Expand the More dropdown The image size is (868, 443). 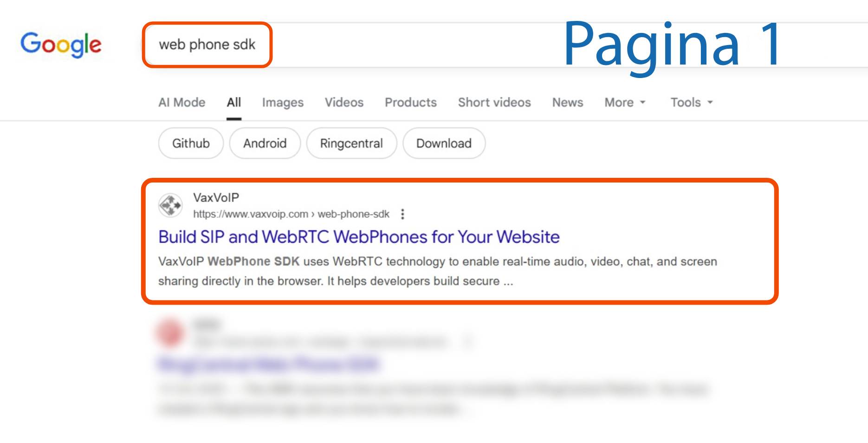coord(624,103)
